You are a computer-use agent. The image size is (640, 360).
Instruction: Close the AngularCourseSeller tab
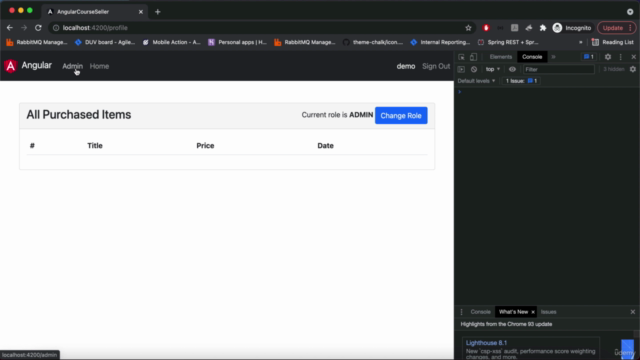point(141,12)
